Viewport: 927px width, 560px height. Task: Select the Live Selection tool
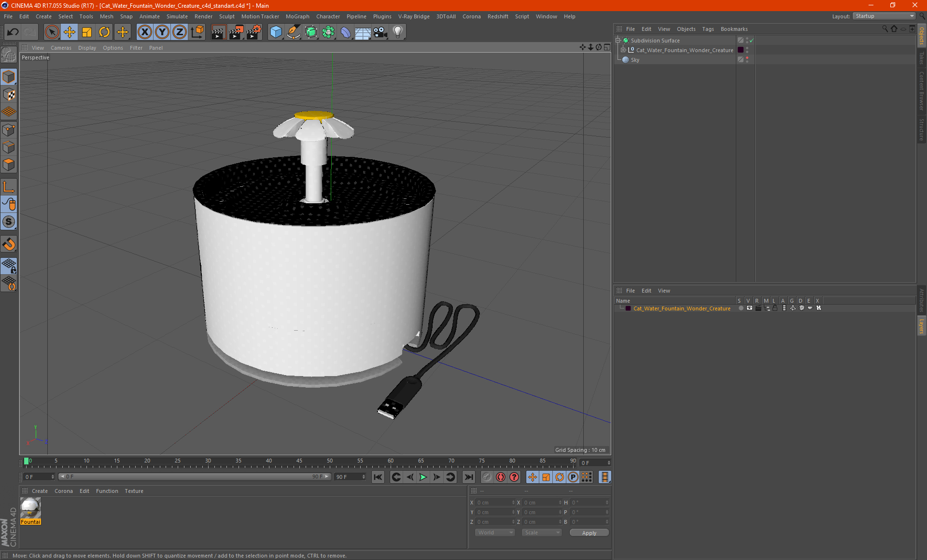pos(52,32)
